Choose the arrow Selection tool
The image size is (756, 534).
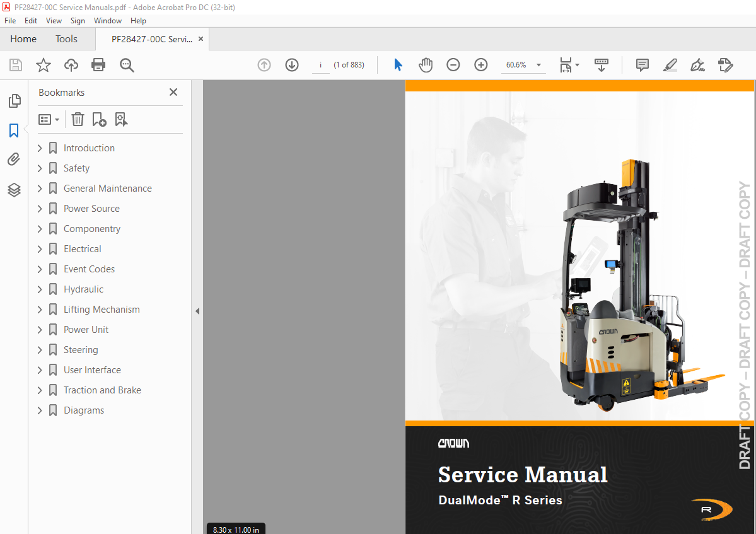pos(398,64)
